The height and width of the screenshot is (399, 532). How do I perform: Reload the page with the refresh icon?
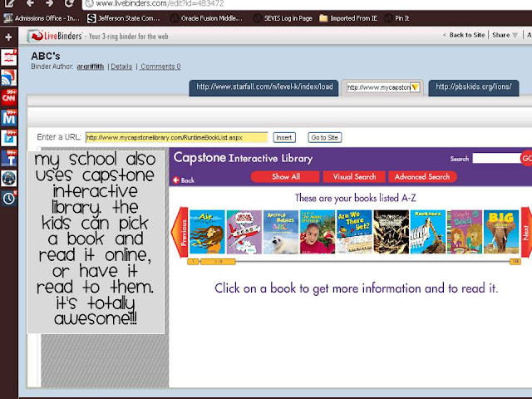(69, 3)
